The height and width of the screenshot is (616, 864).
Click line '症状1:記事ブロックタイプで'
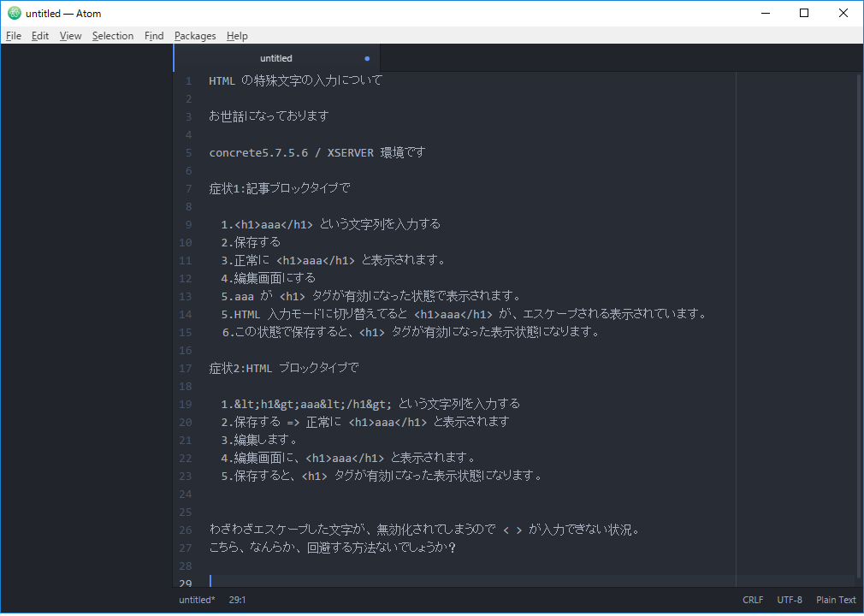click(280, 188)
